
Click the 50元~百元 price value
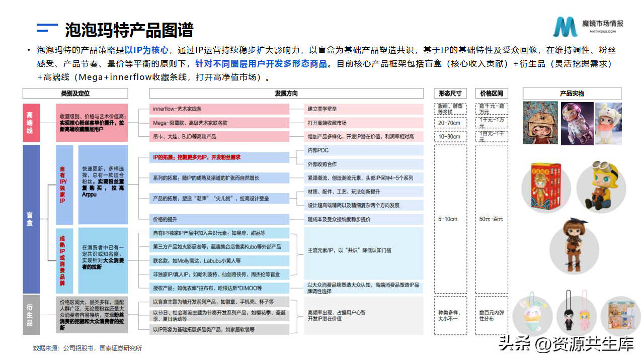tap(492, 219)
